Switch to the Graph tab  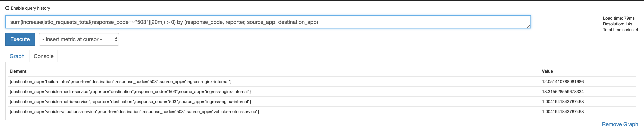click(x=17, y=56)
